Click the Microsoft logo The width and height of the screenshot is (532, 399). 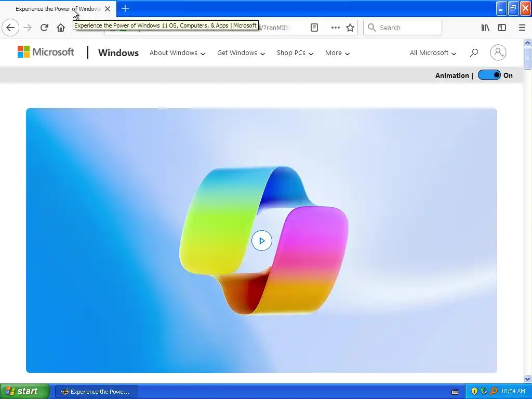(46, 52)
